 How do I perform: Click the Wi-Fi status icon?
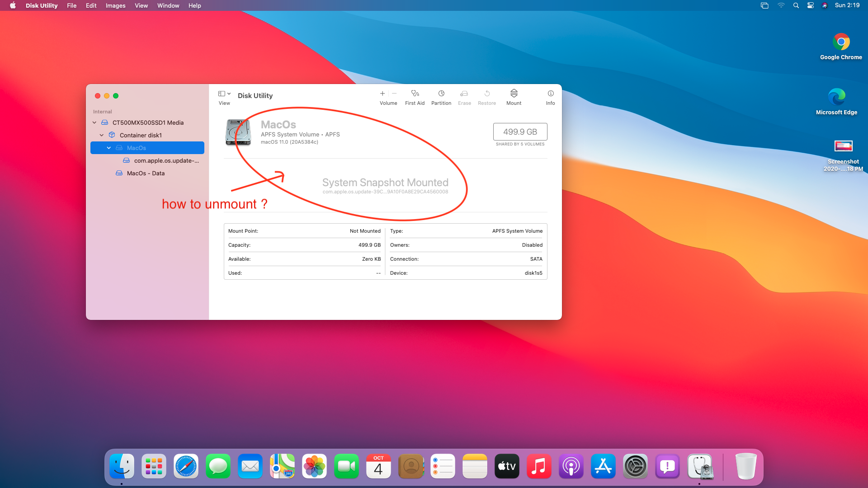click(x=781, y=5)
